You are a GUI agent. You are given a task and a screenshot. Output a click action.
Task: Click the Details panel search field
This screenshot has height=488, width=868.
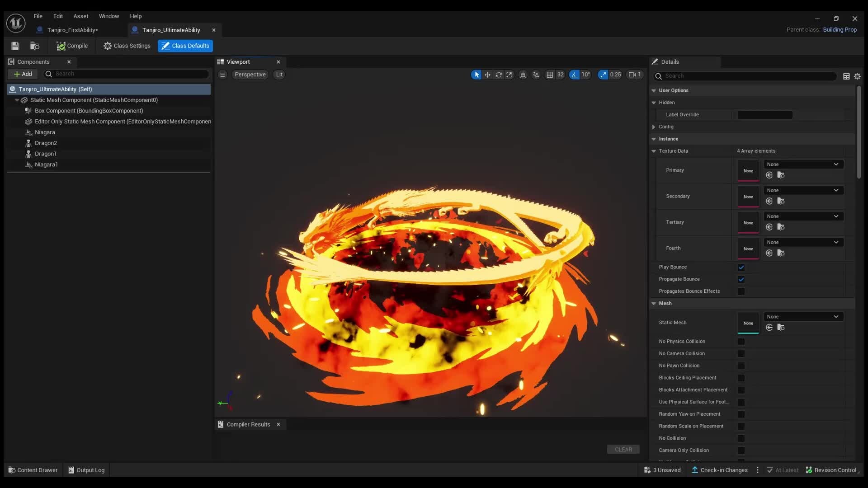pyautogui.click(x=741, y=76)
